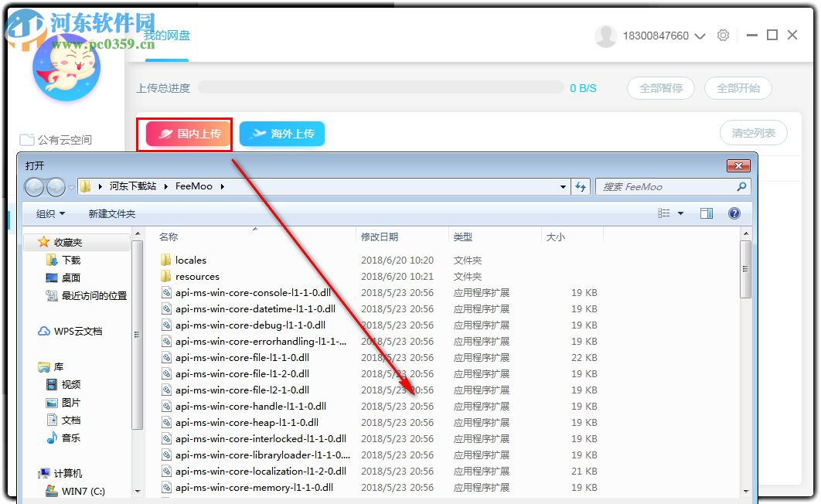The image size is (821, 504).
Task: Select api-ms-win-core-interlocked-l1-1-0.dll file
Action: [x=254, y=438]
